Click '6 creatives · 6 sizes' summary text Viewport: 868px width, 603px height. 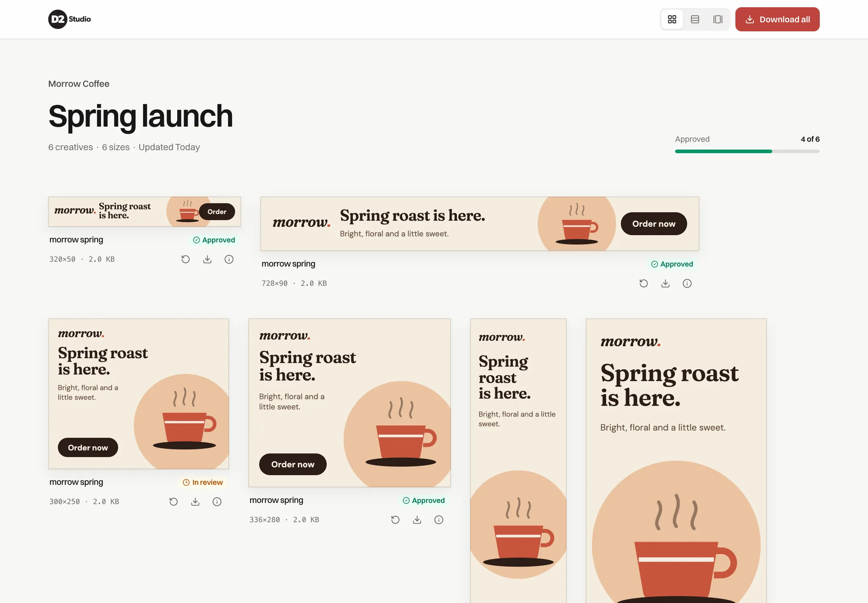[89, 147]
